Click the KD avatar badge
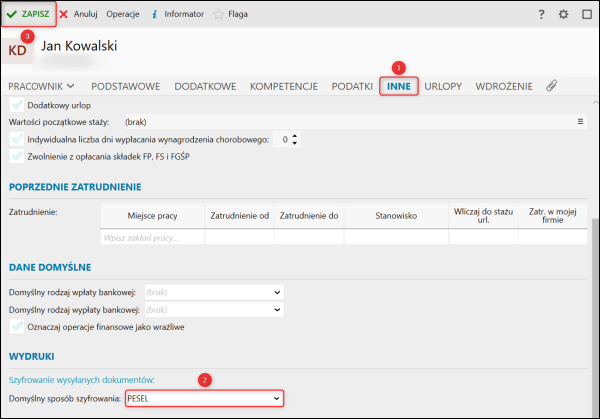 (x=17, y=51)
